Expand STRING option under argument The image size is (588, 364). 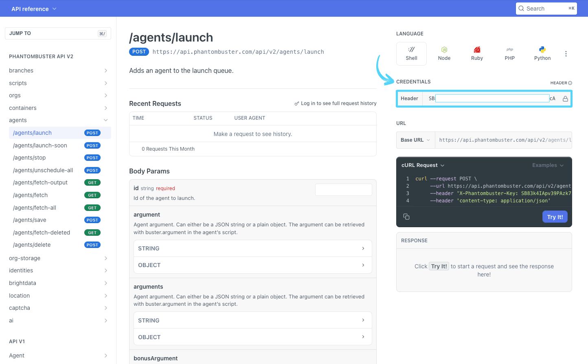pos(253,248)
